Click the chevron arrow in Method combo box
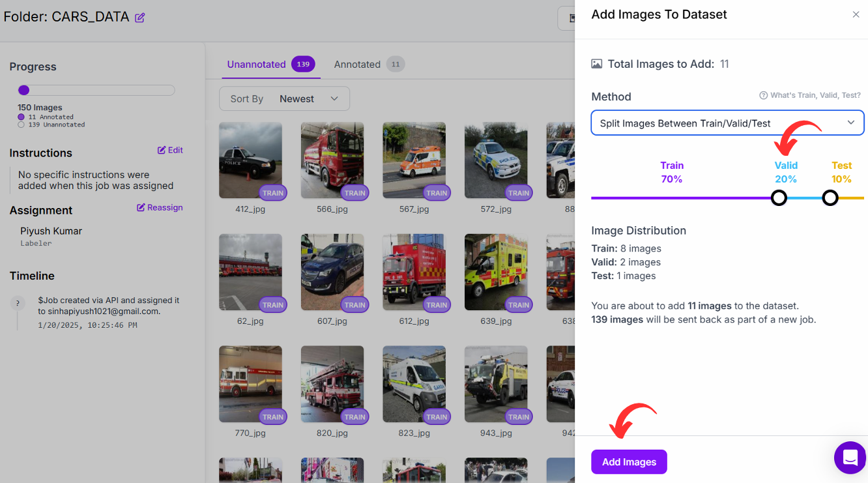The height and width of the screenshot is (483, 868). coord(850,123)
